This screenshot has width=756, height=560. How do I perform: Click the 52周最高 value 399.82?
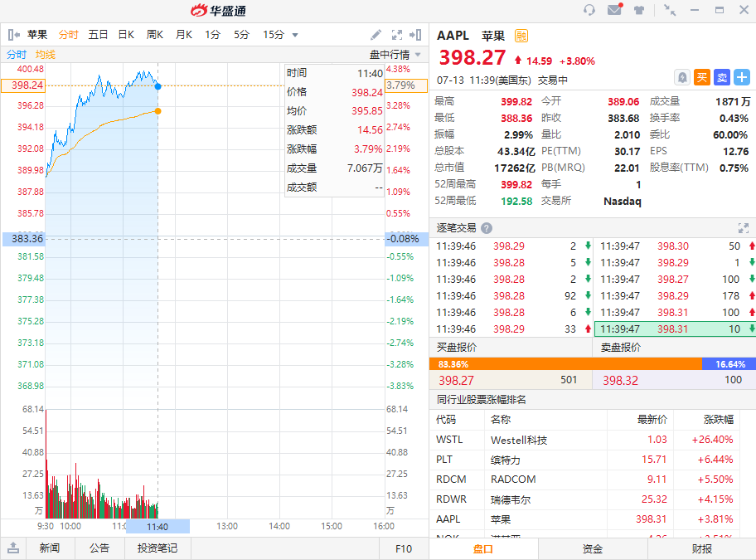click(x=516, y=185)
